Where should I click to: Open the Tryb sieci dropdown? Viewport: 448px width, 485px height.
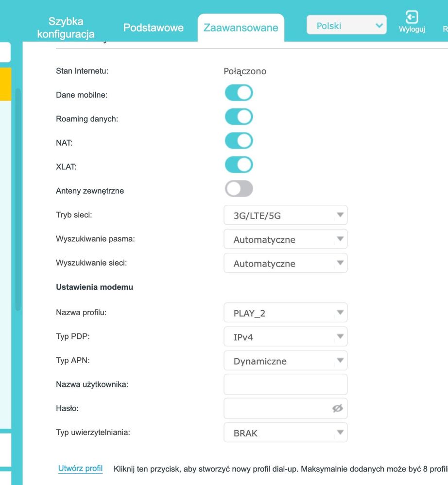[x=285, y=215]
